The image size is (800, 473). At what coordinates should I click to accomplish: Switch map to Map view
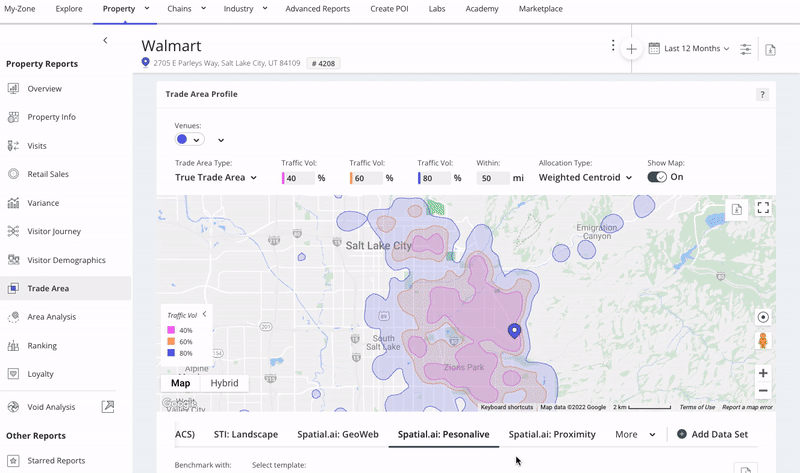coord(181,383)
